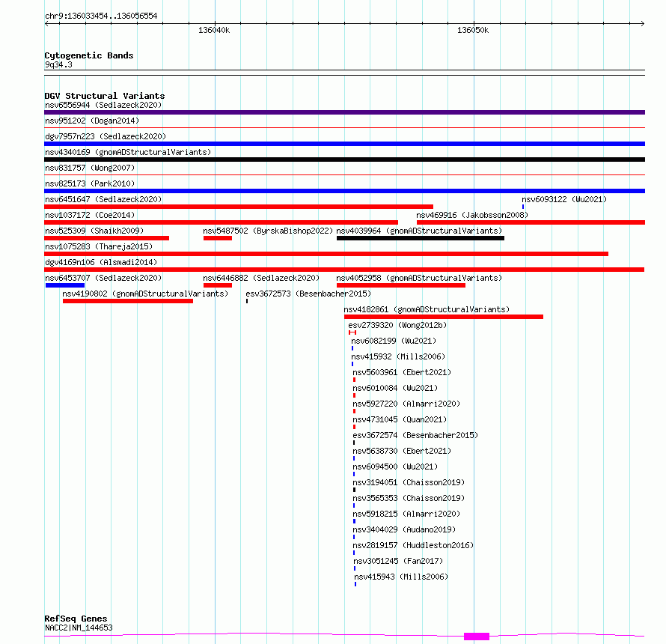The image size is (666, 644).
Task: Open the nsv3051245 (Fan2017) label
Action: tap(398, 561)
